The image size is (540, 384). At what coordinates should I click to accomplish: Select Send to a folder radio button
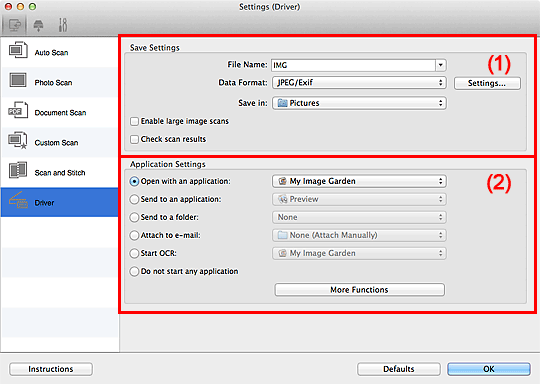pyautogui.click(x=134, y=217)
